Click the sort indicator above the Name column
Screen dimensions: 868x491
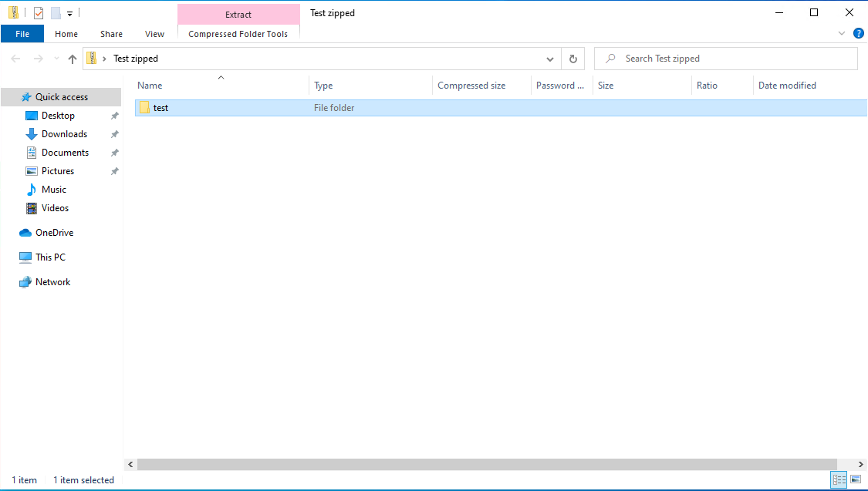[221, 77]
